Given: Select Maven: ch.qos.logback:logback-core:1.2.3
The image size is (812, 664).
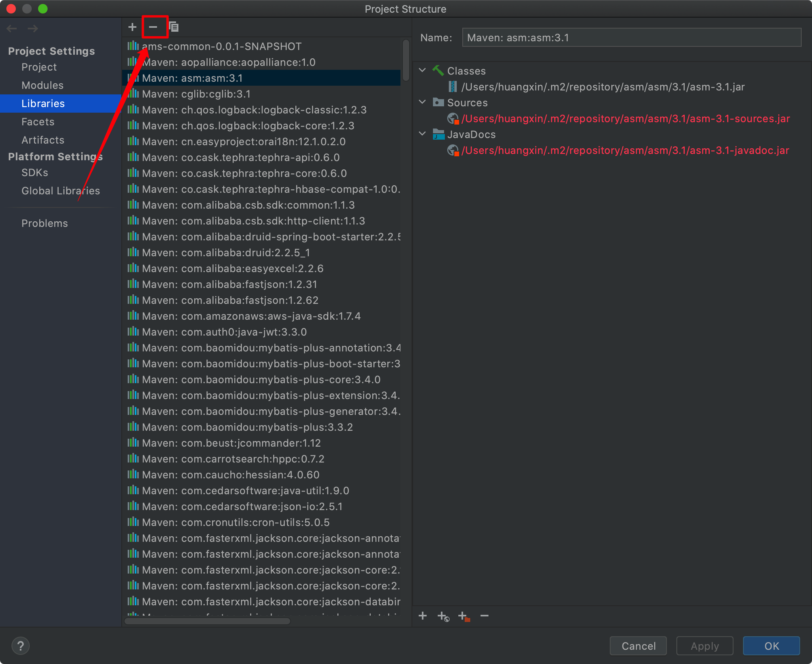Looking at the screenshot, I should tap(261, 125).
